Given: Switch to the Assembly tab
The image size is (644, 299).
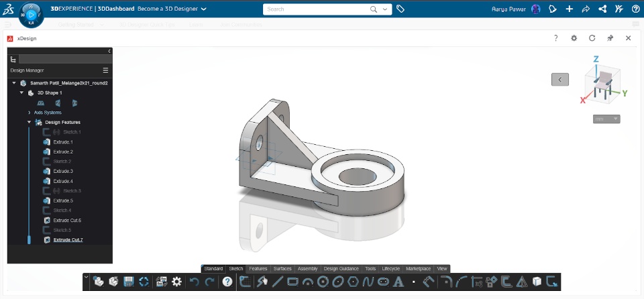Looking at the screenshot, I should (x=308, y=269).
